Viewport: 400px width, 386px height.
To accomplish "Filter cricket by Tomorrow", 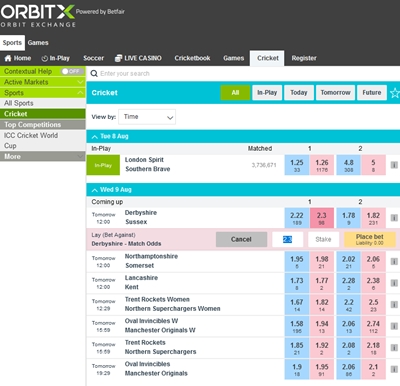I will point(335,93).
